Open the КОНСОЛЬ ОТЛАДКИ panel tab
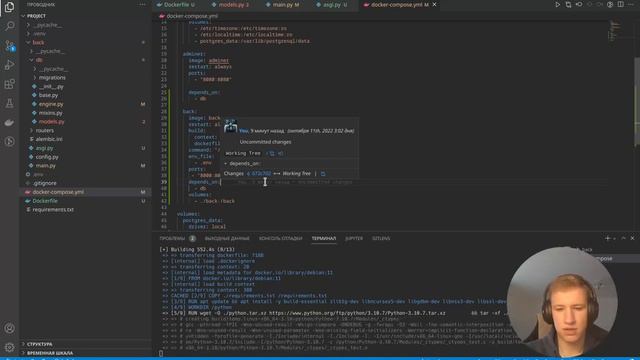Screen dimensions: 640x360 (x=280, y=238)
